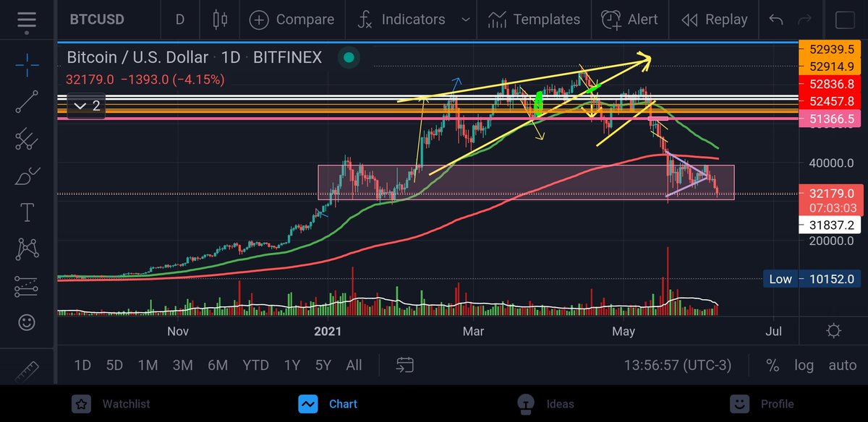This screenshot has height=422, width=868.
Task: Click the green market status dot
Action: tap(349, 58)
